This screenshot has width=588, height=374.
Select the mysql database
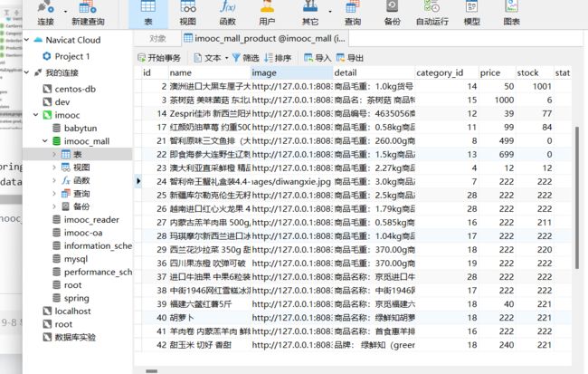[x=76, y=259]
